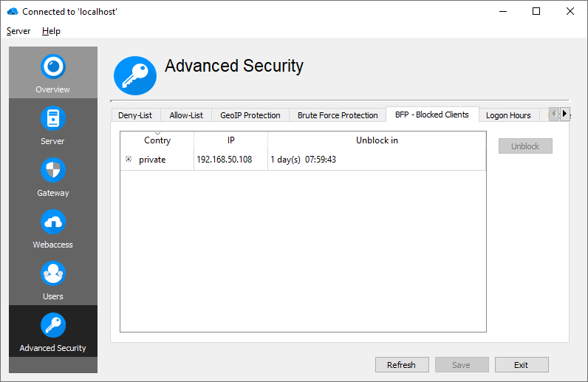Select Advanced Security in the sidebar

click(x=53, y=331)
